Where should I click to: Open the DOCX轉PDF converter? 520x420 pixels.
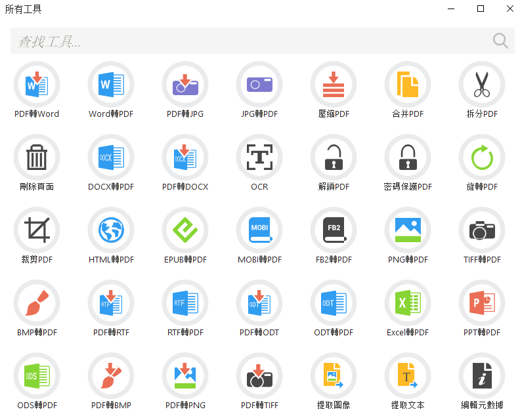pos(111,157)
